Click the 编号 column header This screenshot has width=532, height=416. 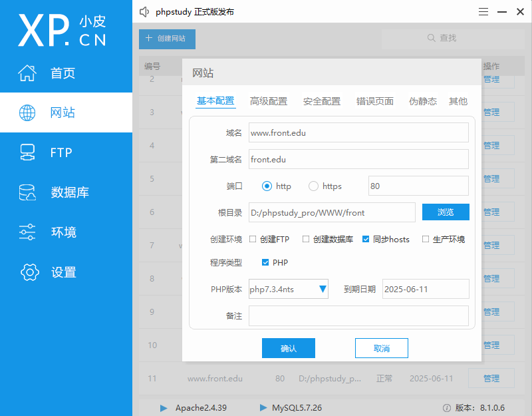(x=152, y=66)
